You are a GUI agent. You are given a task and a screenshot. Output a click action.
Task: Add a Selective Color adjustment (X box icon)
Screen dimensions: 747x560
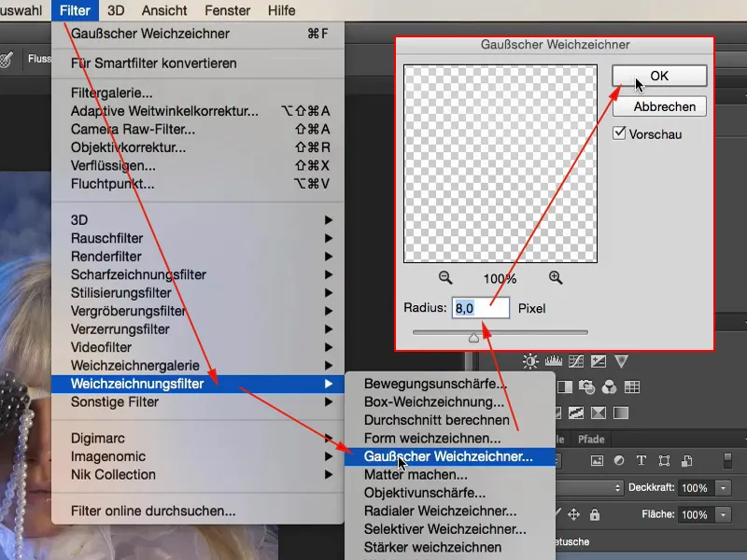(x=599, y=413)
